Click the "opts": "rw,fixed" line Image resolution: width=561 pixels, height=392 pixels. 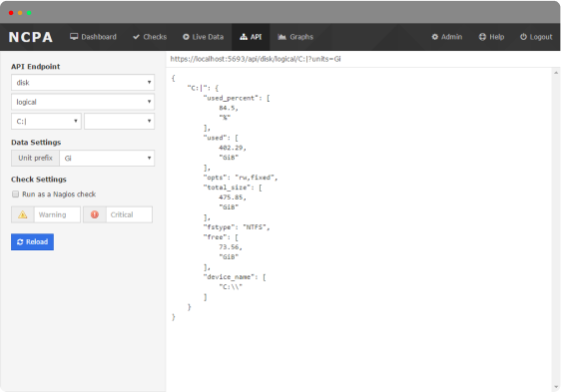pyautogui.click(x=241, y=178)
